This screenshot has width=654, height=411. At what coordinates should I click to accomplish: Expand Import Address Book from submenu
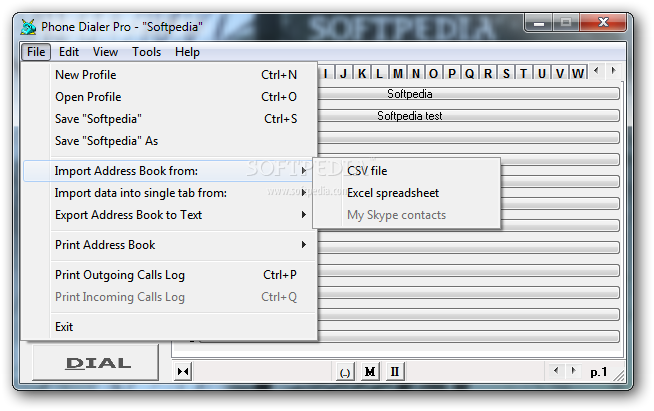click(x=168, y=171)
